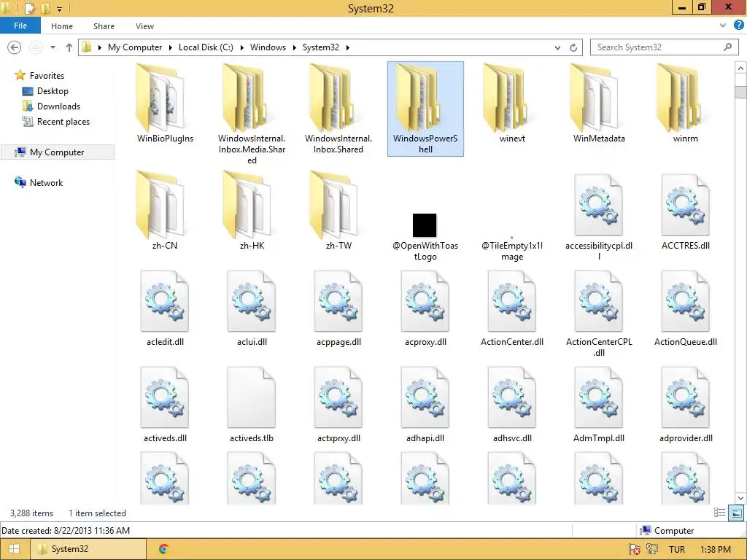
Task: Expand the arrow after My Computer in path
Action: coord(171,47)
